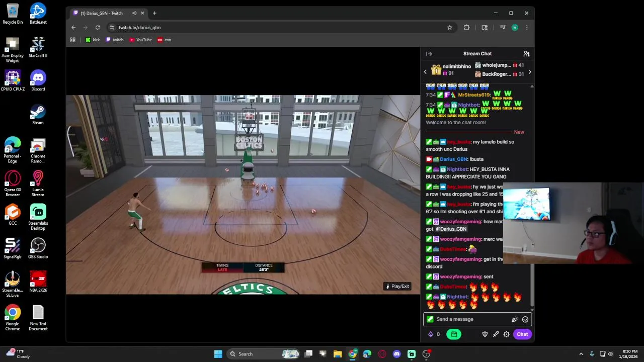Open the green channel points chest

(453, 334)
